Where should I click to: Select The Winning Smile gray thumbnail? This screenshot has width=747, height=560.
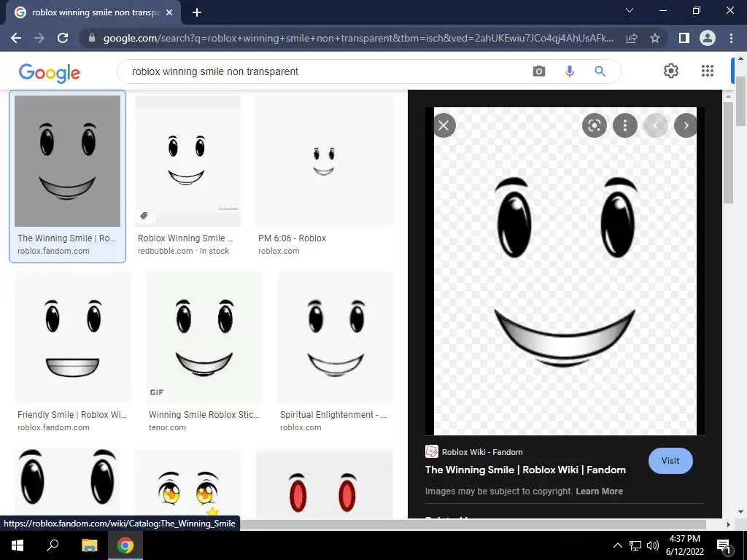[68, 161]
